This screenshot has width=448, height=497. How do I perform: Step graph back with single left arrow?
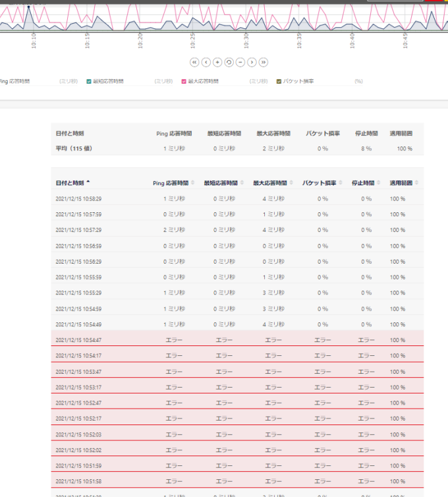[x=206, y=63]
